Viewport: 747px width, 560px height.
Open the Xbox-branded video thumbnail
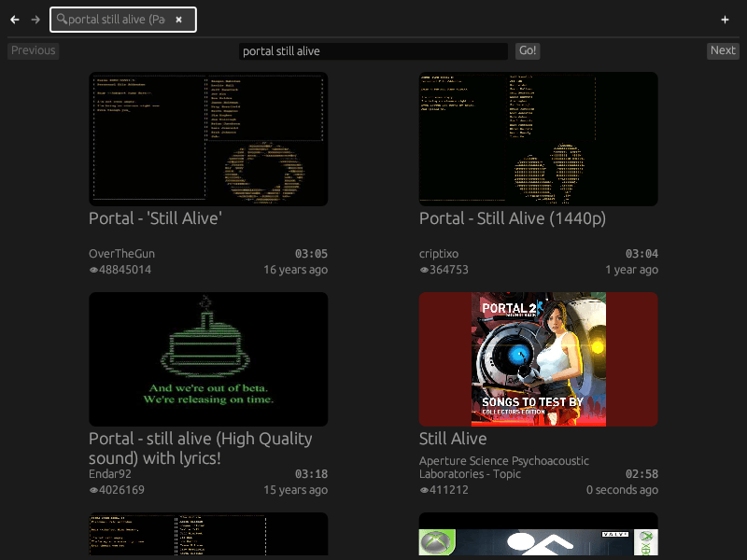pos(539,534)
